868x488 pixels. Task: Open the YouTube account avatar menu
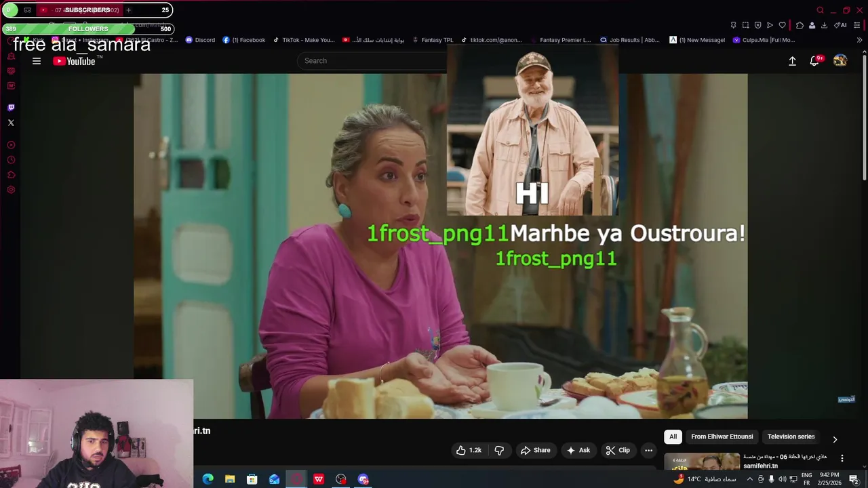point(840,61)
